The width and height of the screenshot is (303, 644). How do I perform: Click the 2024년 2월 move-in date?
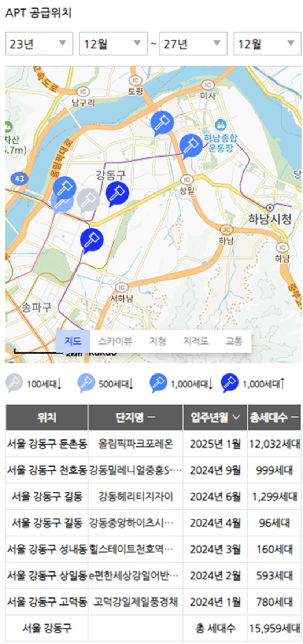click(215, 576)
